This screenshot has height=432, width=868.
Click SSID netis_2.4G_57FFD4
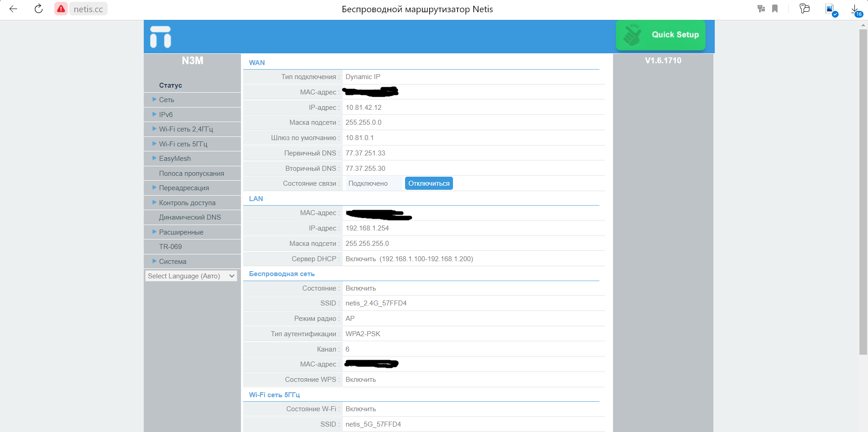point(376,303)
